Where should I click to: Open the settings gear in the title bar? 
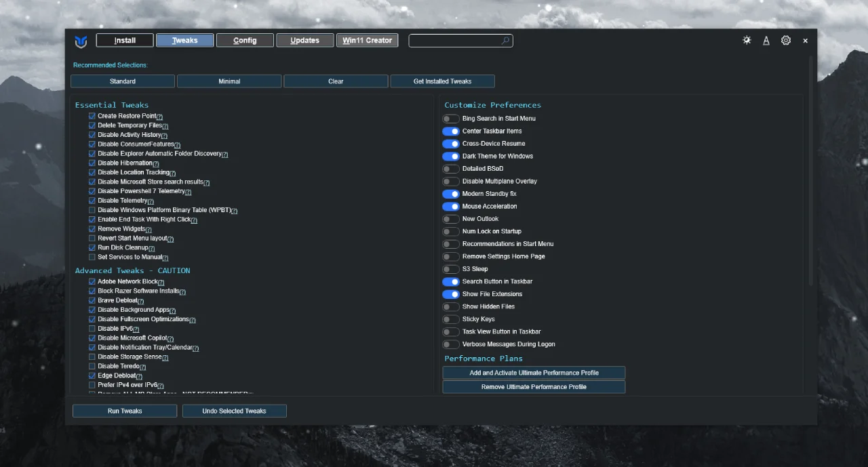pyautogui.click(x=785, y=40)
